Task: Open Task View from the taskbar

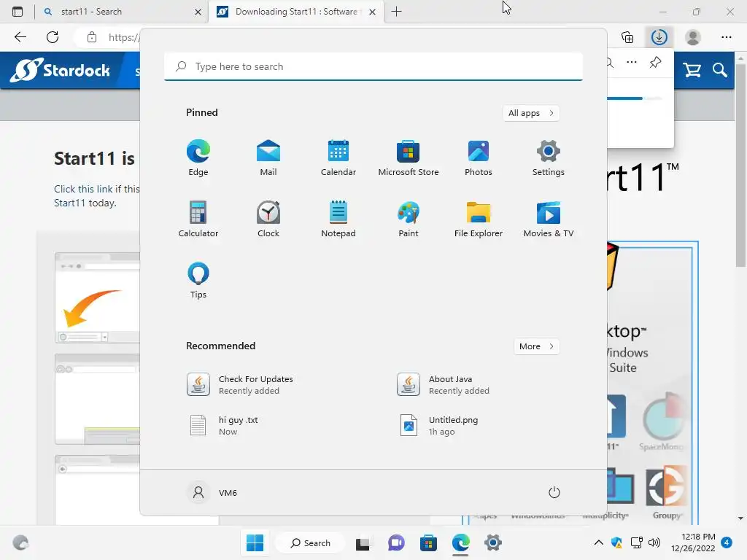Action: coord(363,542)
